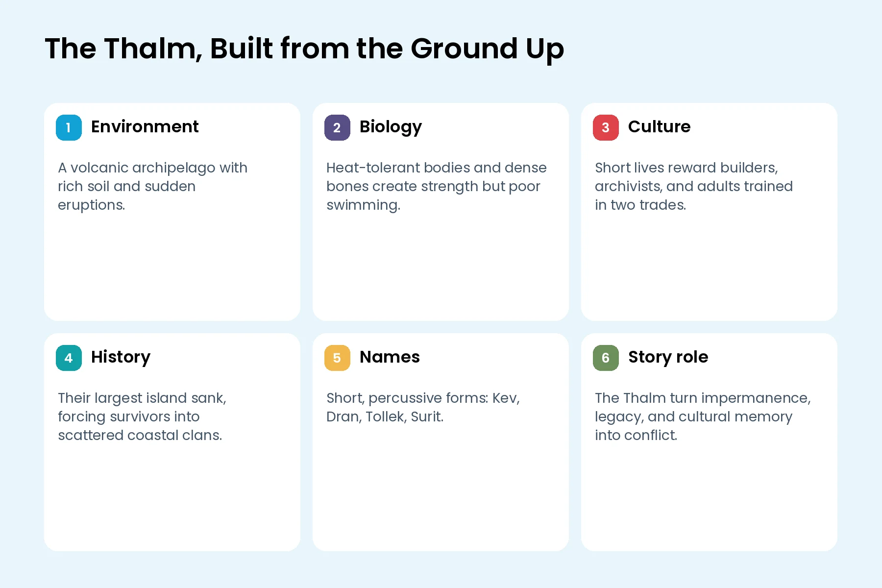Click the Culture heading
The image size is (882, 588).
coord(659,126)
